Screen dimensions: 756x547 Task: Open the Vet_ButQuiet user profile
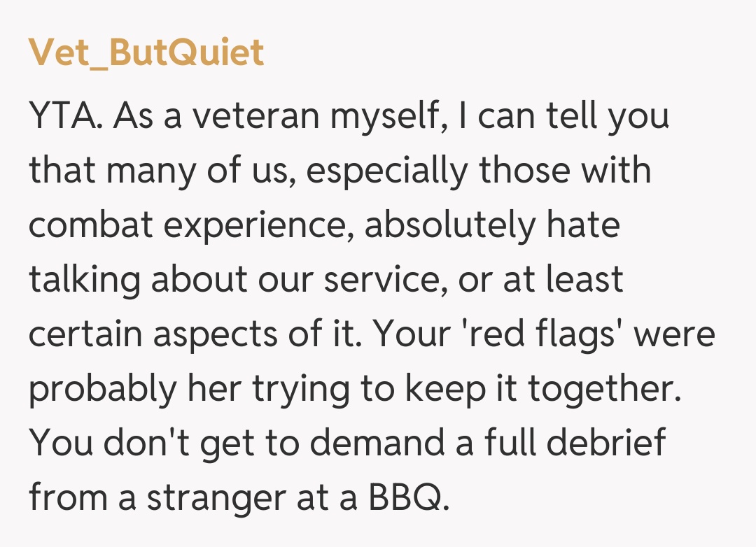(x=146, y=52)
